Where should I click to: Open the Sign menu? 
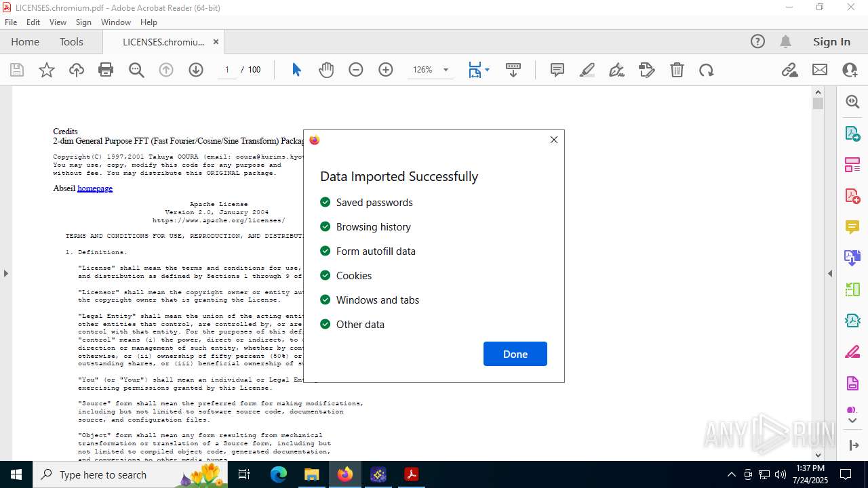[x=83, y=22]
